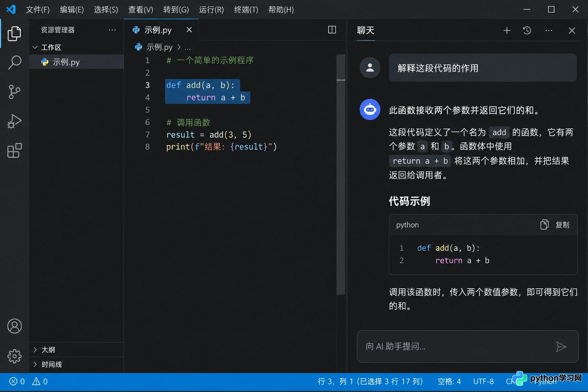Click the VS Code logo icon
This screenshot has width=588, height=392.
point(11,9)
